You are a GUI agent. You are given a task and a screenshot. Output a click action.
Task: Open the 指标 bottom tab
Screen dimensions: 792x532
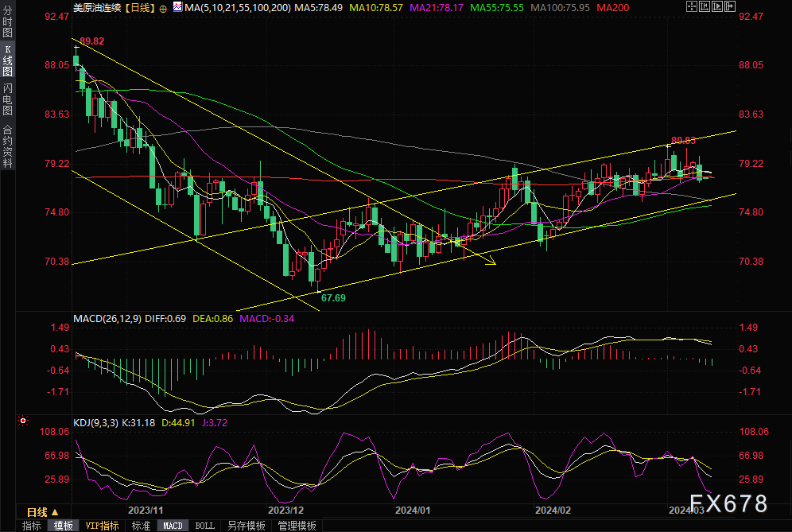pyautogui.click(x=31, y=526)
